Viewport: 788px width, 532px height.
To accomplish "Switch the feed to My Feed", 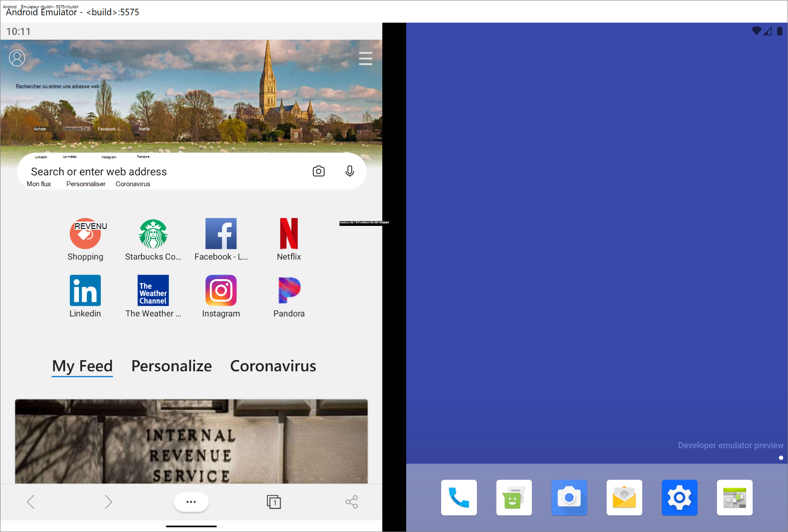I will [x=82, y=366].
